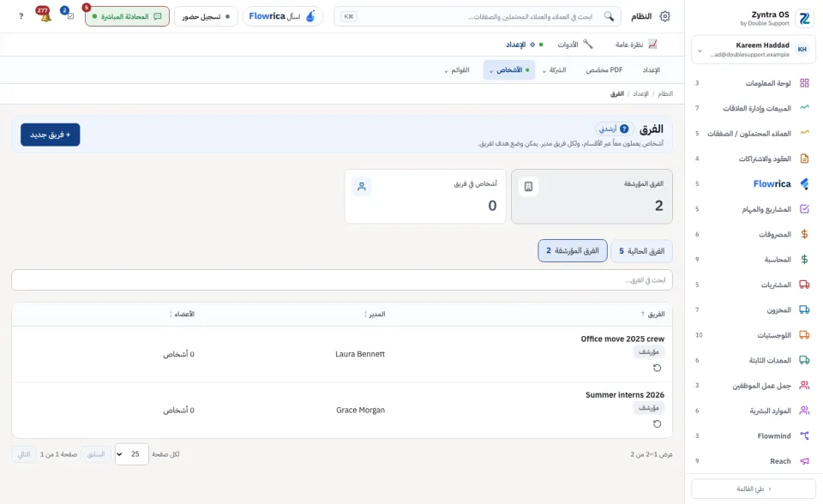Open the القوائم submenu dropdown

coord(457,69)
